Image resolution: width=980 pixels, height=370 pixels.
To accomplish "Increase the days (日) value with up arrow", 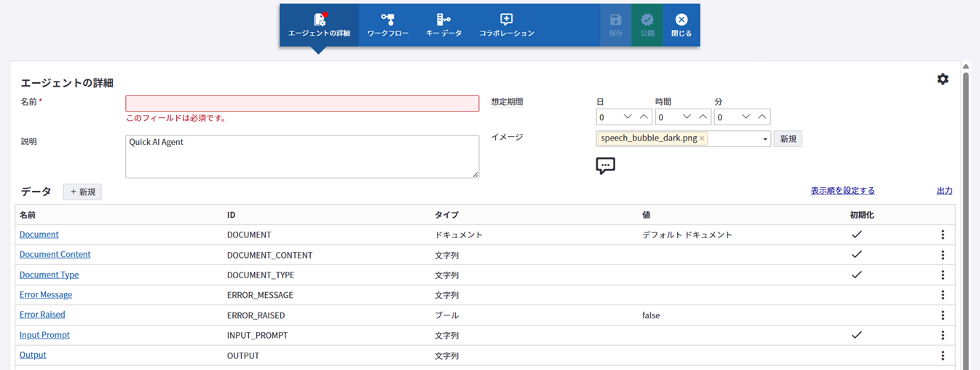I will [x=644, y=117].
